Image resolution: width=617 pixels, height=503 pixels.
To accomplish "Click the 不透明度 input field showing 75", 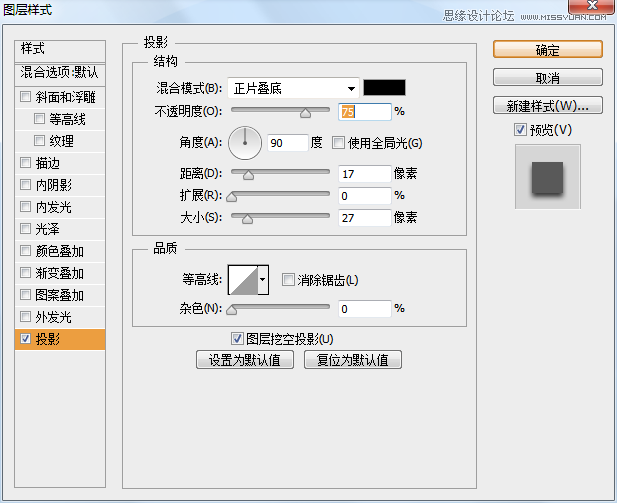I will pos(365,112).
